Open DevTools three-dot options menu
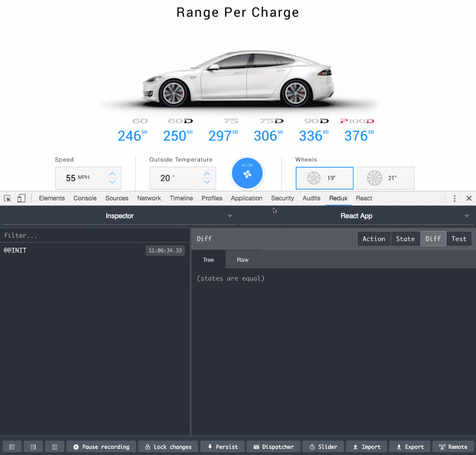 pyautogui.click(x=455, y=198)
